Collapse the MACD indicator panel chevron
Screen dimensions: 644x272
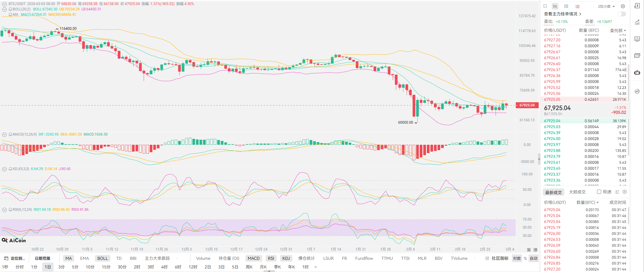[x=4, y=134]
